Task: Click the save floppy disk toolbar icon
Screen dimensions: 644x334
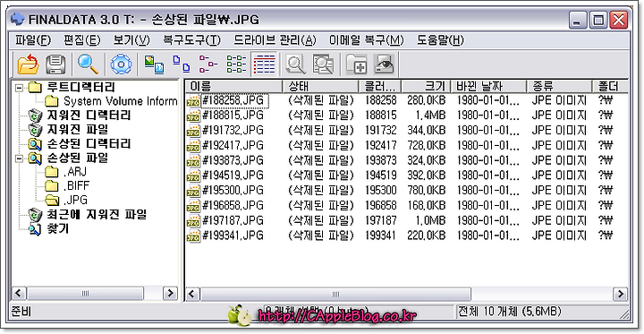Action: [55, 64]
